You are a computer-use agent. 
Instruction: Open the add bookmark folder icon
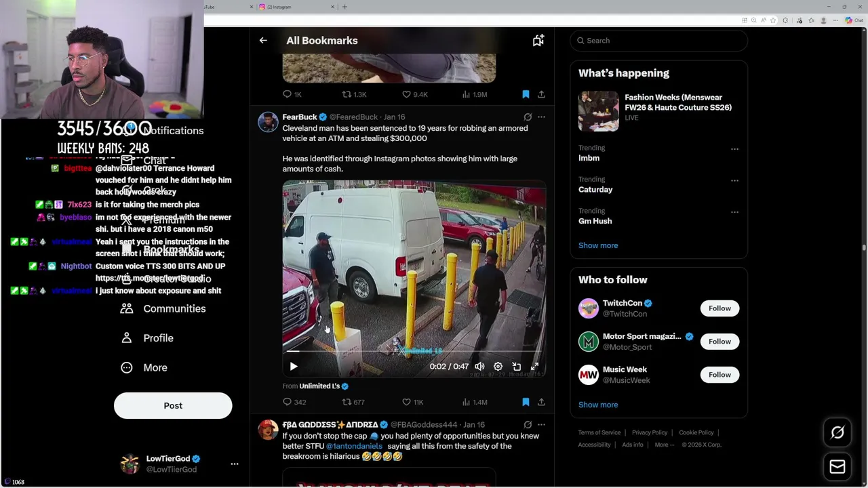[x=538, y=41]
